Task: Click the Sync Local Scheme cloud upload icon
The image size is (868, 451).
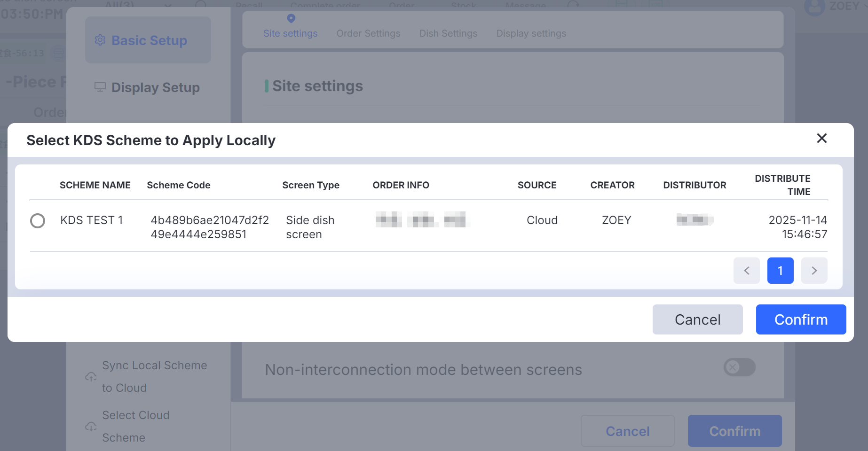Action: (91, 377)
